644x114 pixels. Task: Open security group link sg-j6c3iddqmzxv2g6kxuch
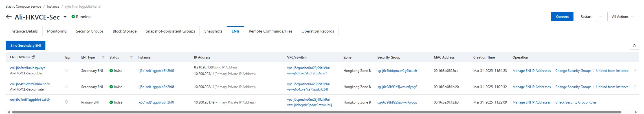coord(397,71)
